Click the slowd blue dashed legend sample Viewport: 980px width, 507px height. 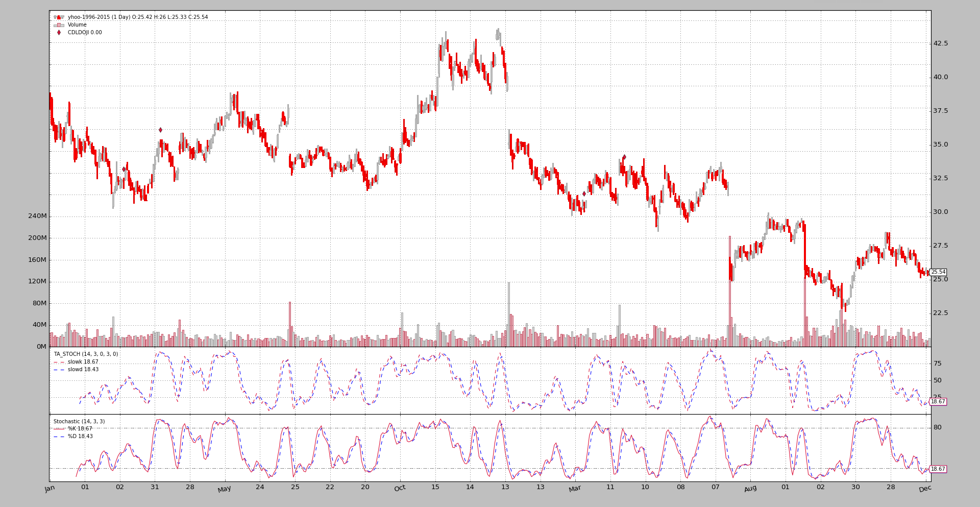59,370
